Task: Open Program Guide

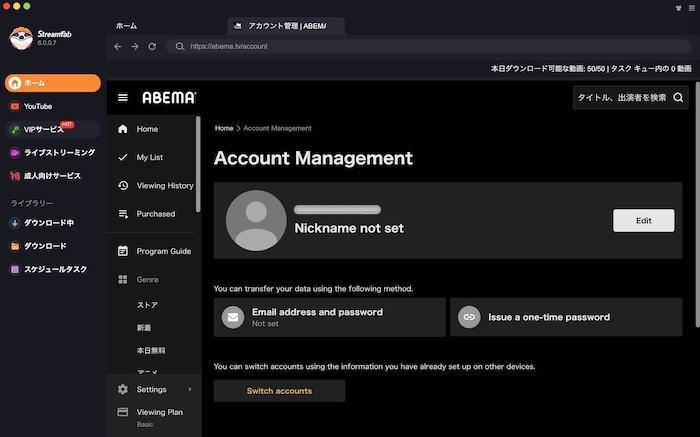Action: pos(152,251)
